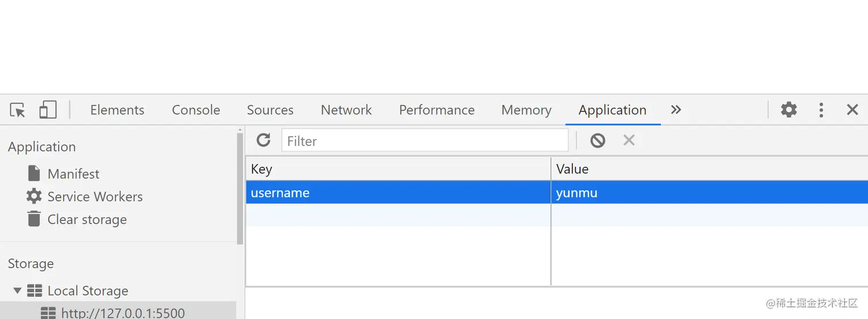Open the Performance tab
This screenshot has width=868, height=319.
[437, 110]
